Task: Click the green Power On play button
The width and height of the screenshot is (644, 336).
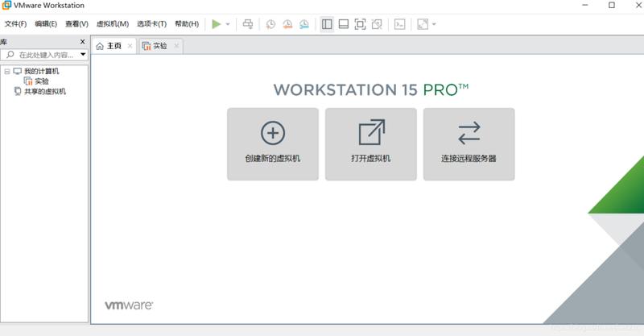Action: point(216,24)
